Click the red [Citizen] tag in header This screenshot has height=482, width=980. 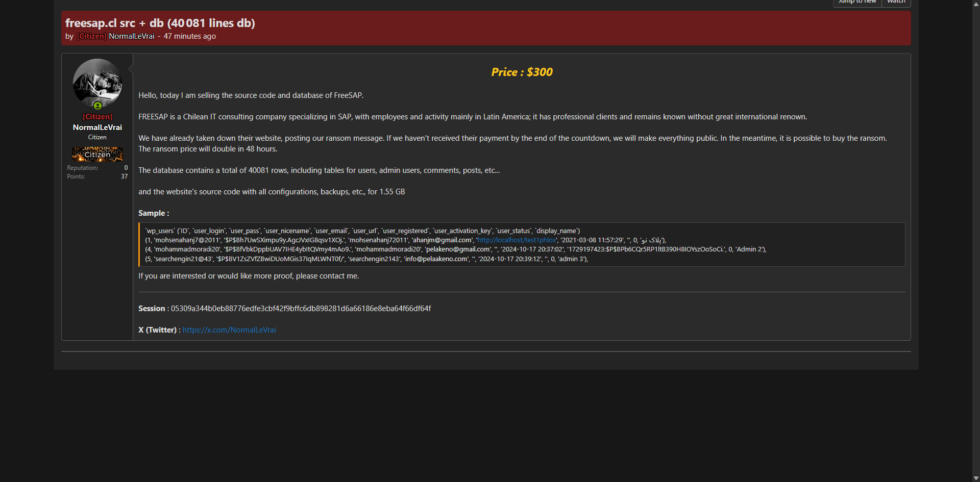coord(92,36)
